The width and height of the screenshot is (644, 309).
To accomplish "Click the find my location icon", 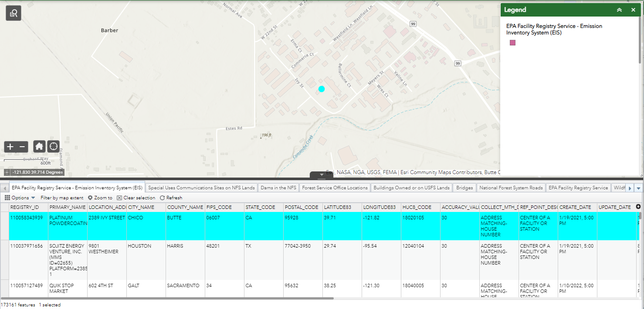I will click(x=53, y=146).
